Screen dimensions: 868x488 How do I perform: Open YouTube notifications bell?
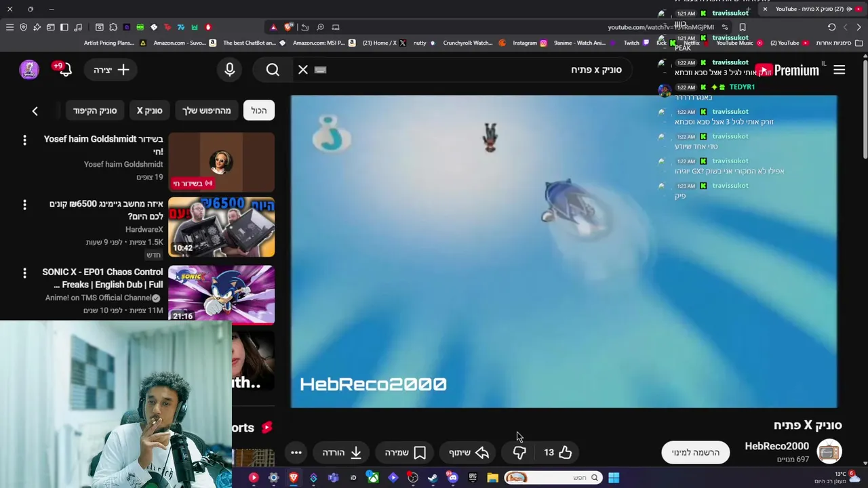pyautogui.click(x=64, y=69)
